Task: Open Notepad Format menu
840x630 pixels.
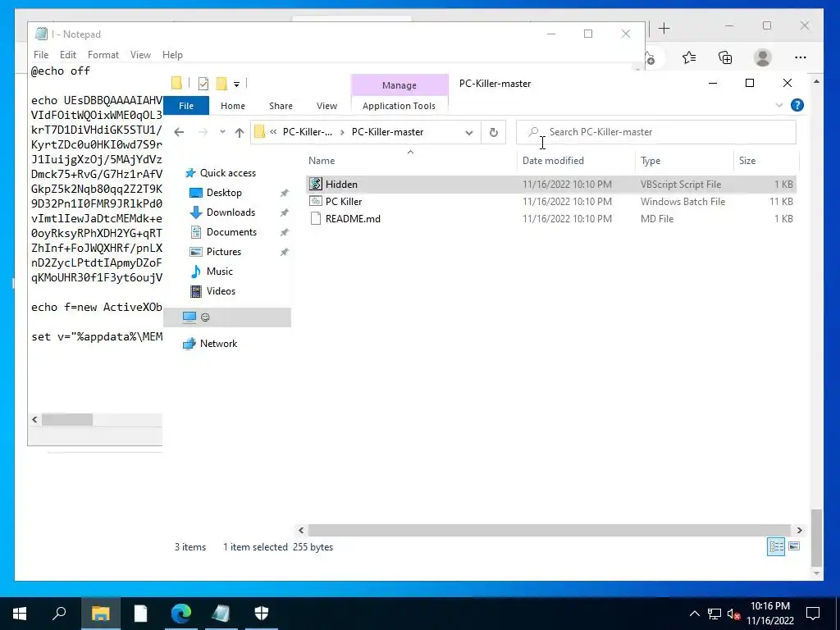Action: click(103, 55)
